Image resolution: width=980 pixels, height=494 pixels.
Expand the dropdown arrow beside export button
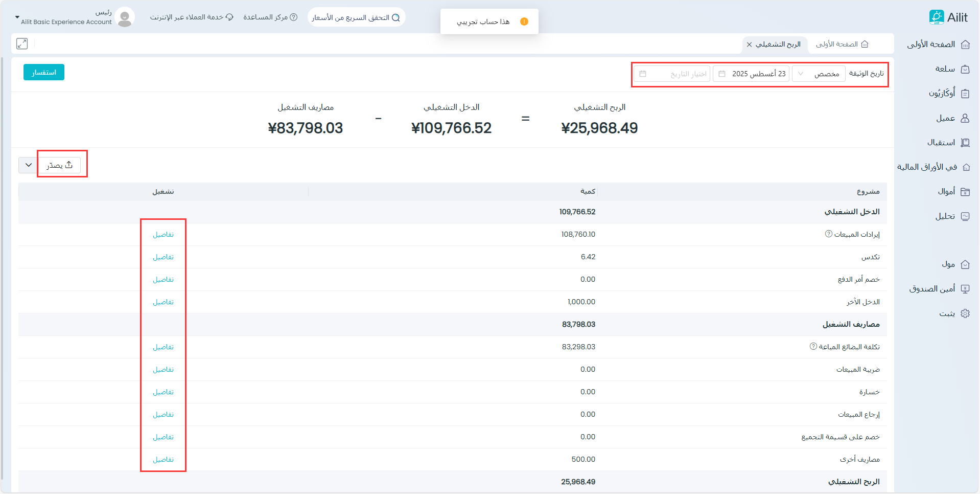[x=29, y=165]
